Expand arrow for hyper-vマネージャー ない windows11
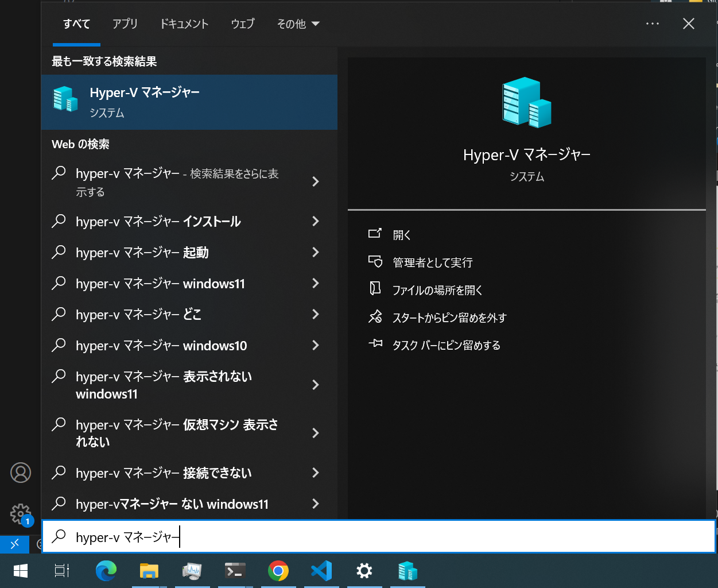This screenshot has width=718, height=588. click(315, 504)
